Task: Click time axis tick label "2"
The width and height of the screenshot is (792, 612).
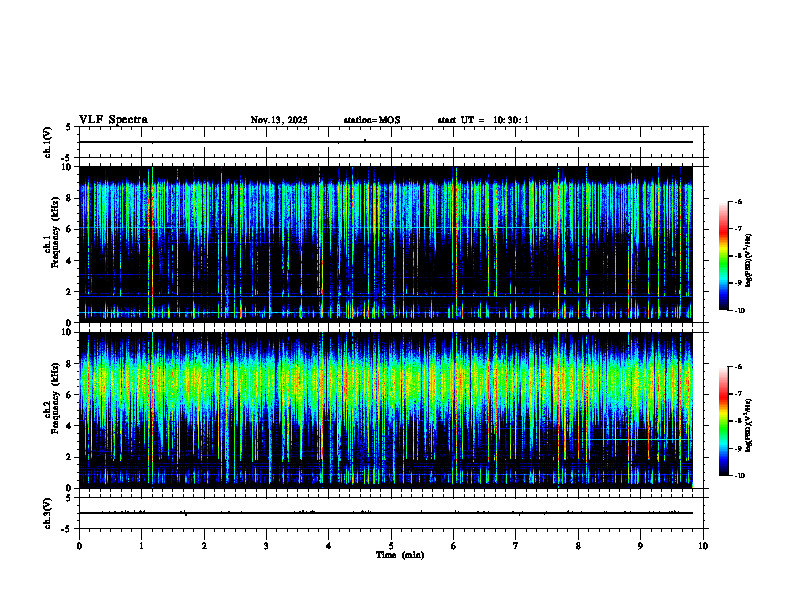Action: click(x=204, y=546)
